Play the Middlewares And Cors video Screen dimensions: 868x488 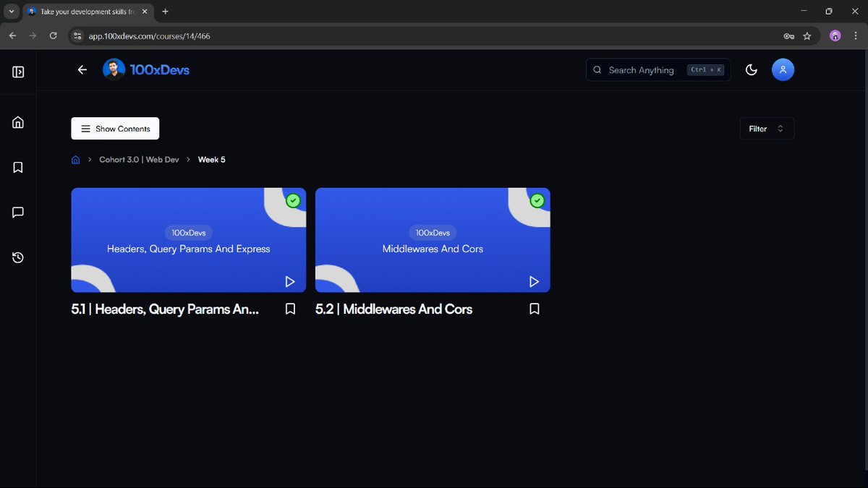click(x=534, y=281)
